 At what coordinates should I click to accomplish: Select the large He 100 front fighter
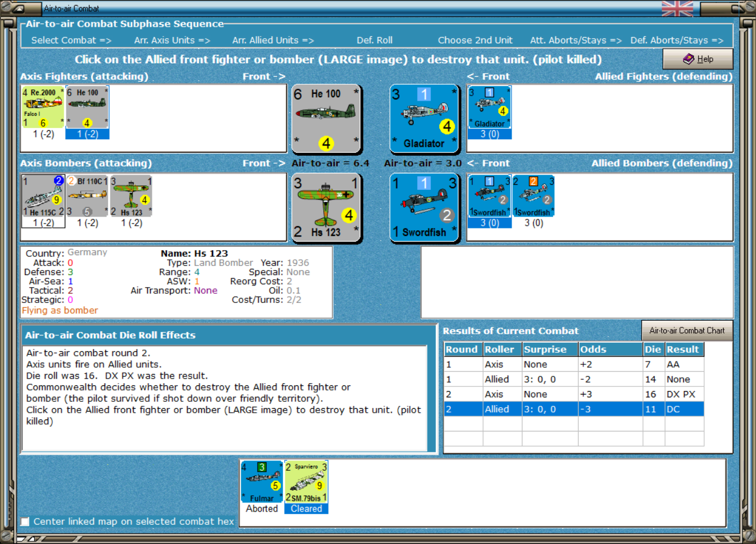[326, 119]
